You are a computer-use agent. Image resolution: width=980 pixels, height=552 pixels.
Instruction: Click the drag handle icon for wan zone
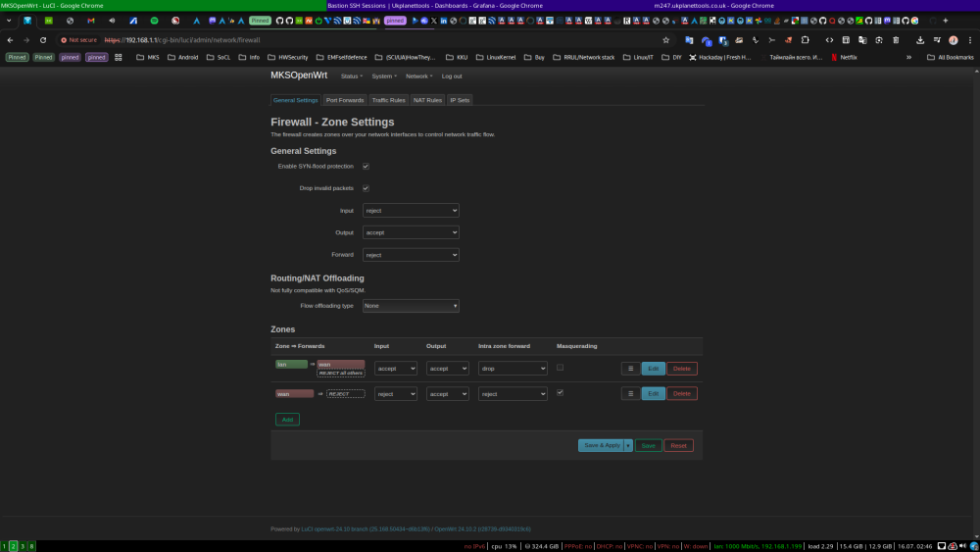[630, 394]
